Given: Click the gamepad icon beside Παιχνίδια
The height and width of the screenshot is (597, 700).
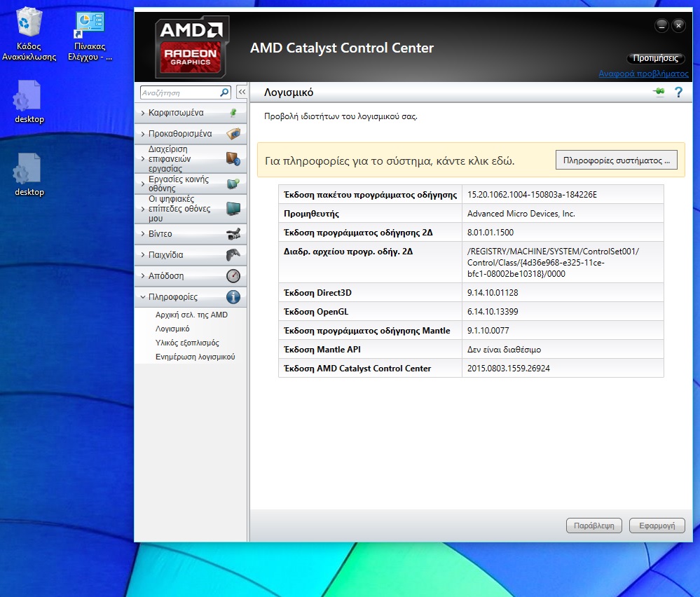Looking at the screenshot, I should (x=233, y=255).
